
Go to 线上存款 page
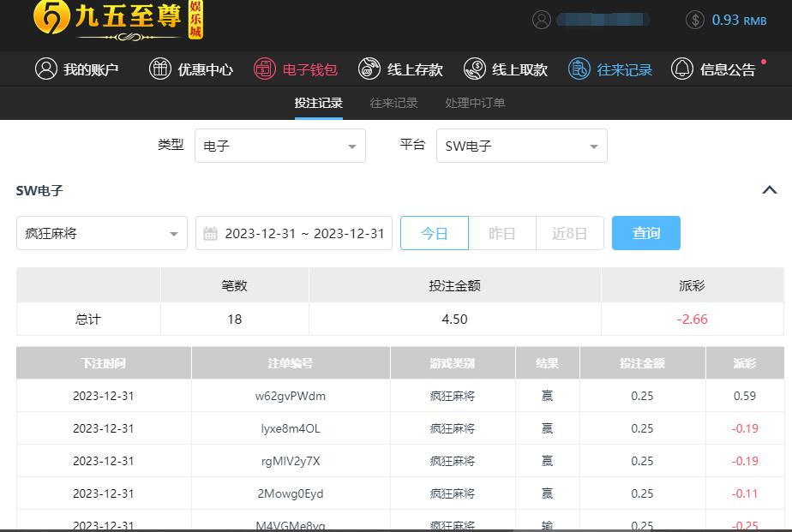pyautogui.click(x=400, y=69)
